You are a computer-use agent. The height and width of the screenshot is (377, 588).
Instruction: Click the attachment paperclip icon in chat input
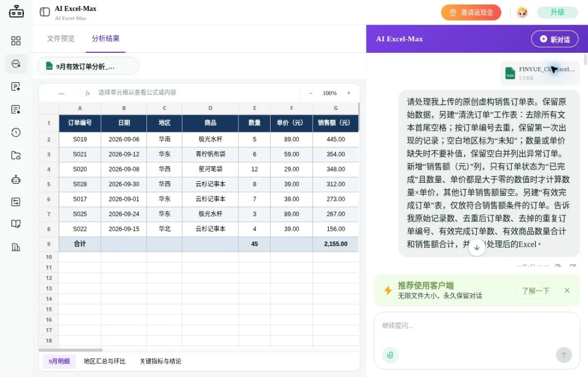[x=390, y=355]
